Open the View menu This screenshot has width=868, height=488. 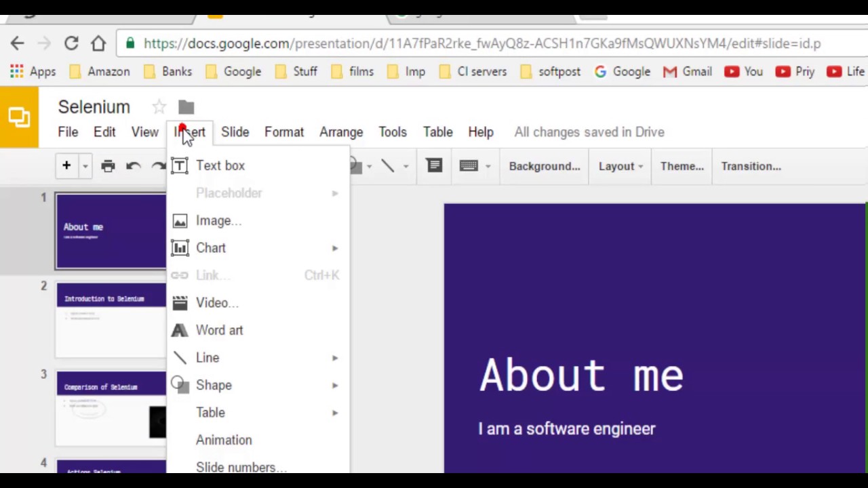[x=144, y=132]
